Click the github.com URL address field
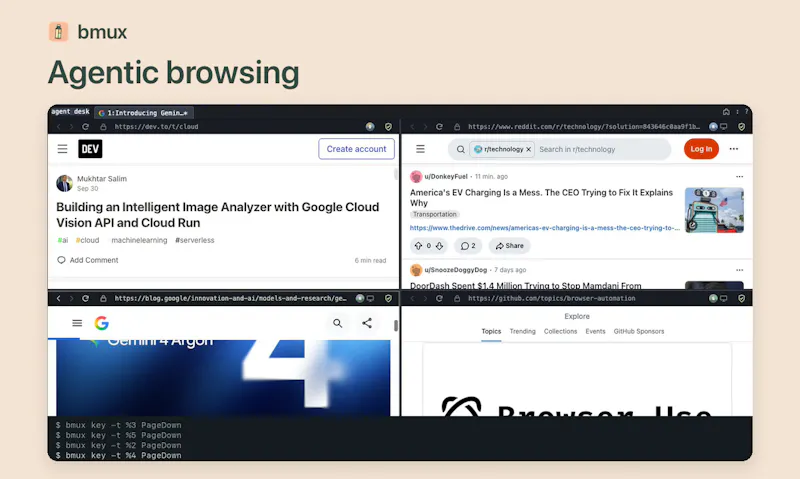This screenshot has width=800, height=479. [552, 298]
